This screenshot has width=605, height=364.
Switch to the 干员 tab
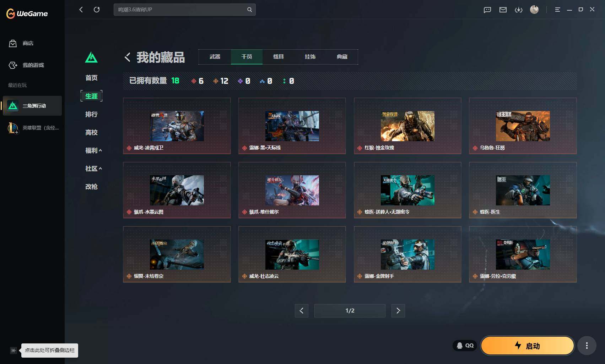[x=247, y=57]
